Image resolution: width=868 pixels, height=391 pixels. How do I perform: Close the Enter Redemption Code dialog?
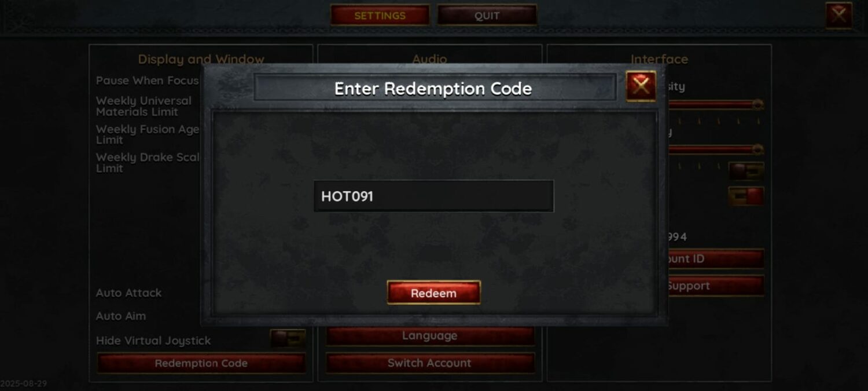641,86
